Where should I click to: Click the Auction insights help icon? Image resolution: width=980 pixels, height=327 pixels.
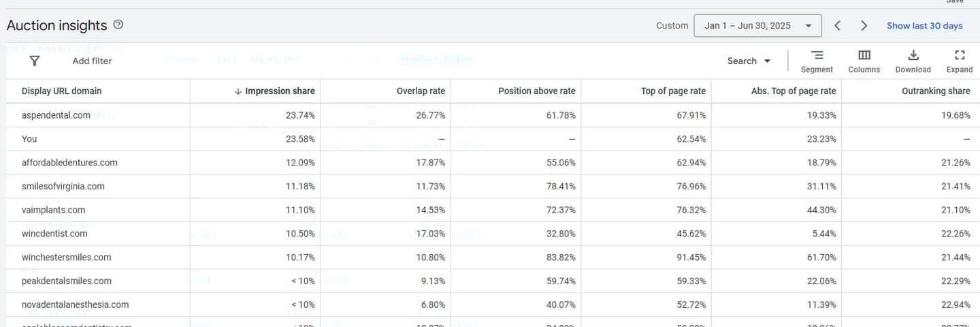118,25
